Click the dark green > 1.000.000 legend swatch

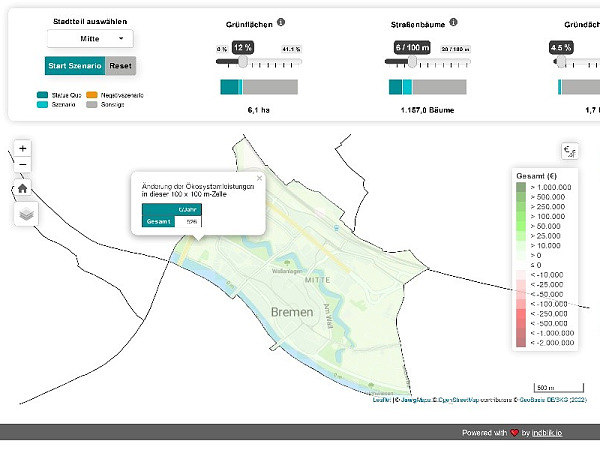pyautogui.click(x=520, y=187)
